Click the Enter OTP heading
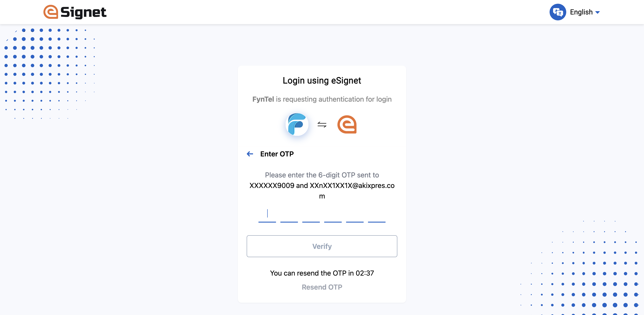Image resolution: width=644 pixels, height=315 pixels. [x=277, y=154]
